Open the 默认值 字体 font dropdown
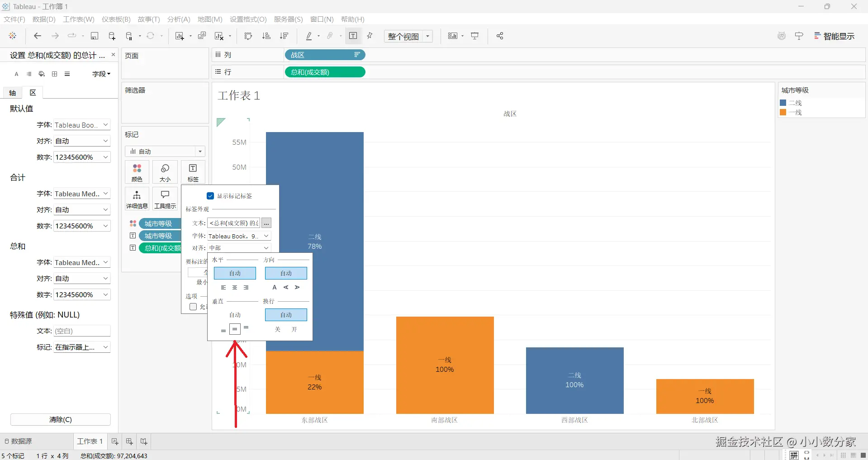The height and width of the screenshot is (460, 868). (82, 125)
